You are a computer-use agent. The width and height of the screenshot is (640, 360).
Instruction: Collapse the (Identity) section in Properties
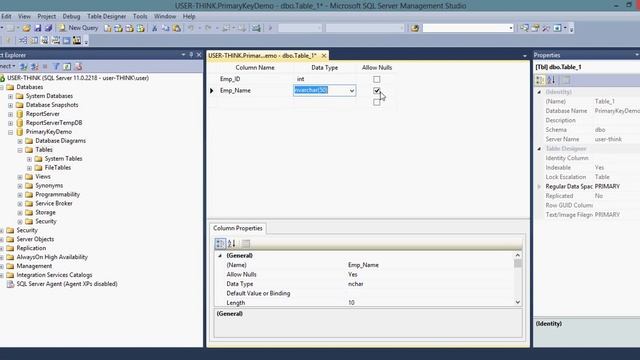tap(539, 92)
